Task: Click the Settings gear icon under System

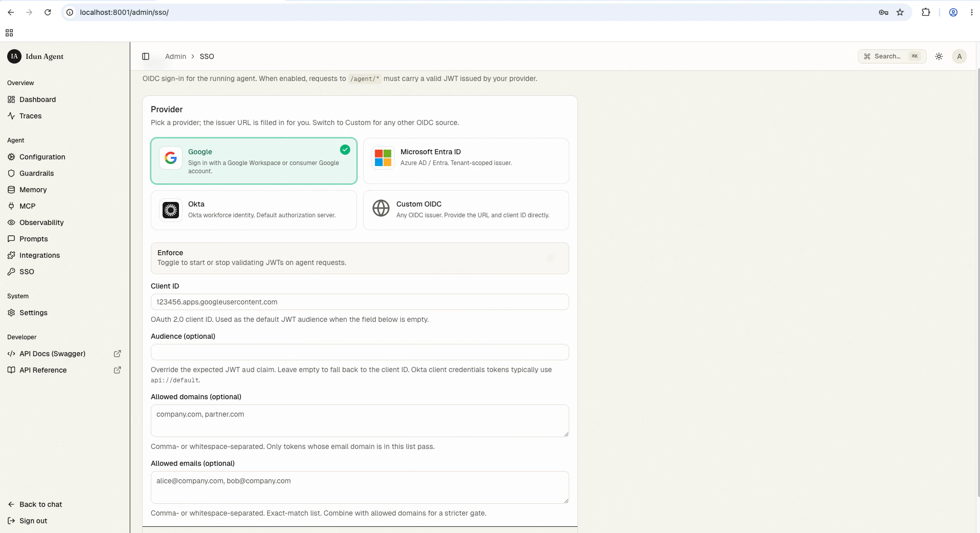Action: (x=11, y=313)
